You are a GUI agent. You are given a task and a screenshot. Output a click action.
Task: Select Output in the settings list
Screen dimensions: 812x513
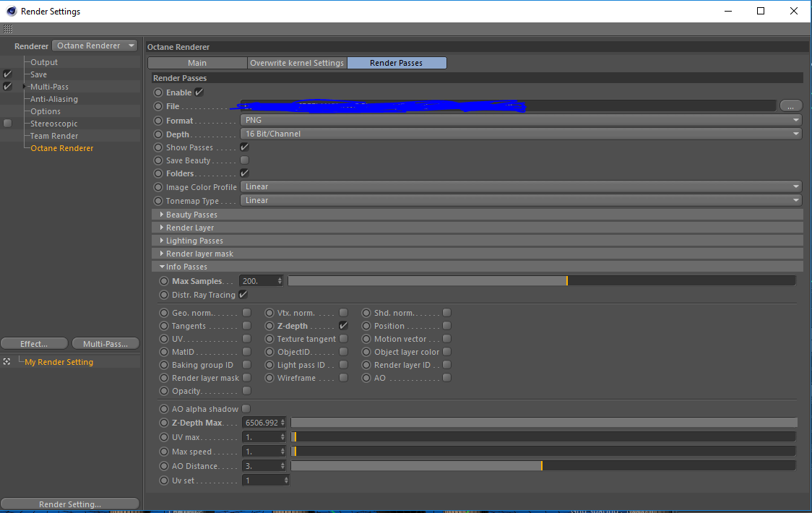44,62
